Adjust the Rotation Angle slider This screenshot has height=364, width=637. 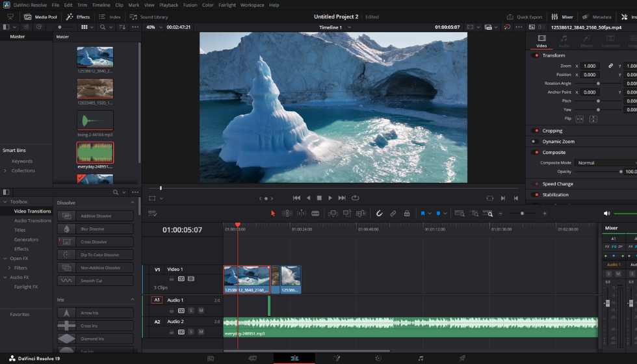pos(598,83)
